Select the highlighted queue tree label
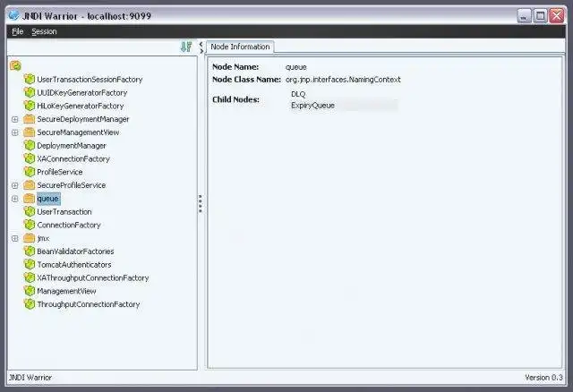 tap(48, 199)
